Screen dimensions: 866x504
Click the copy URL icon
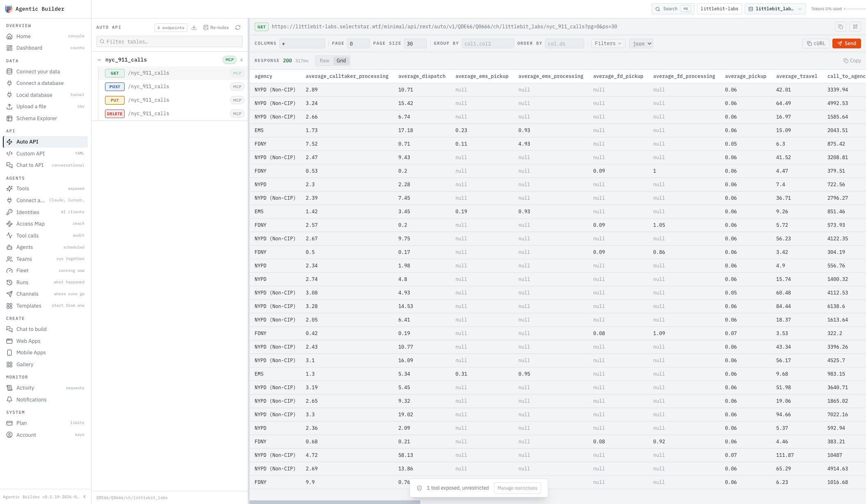point(841,27)
